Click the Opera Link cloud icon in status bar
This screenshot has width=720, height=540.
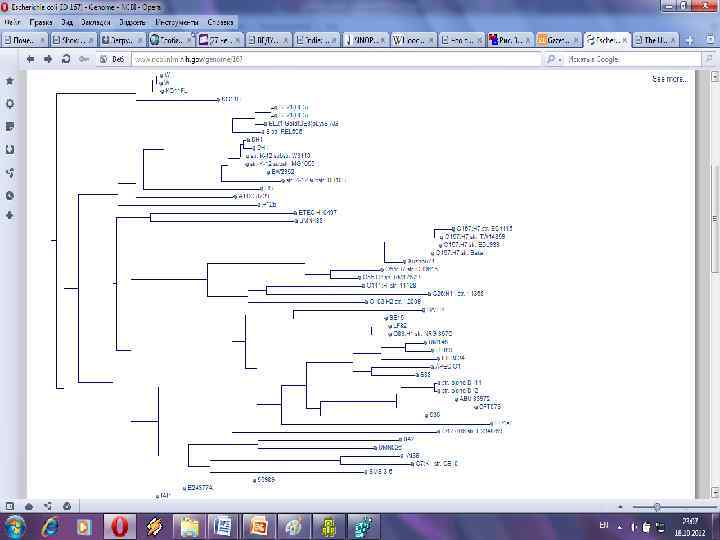point(29,506)
